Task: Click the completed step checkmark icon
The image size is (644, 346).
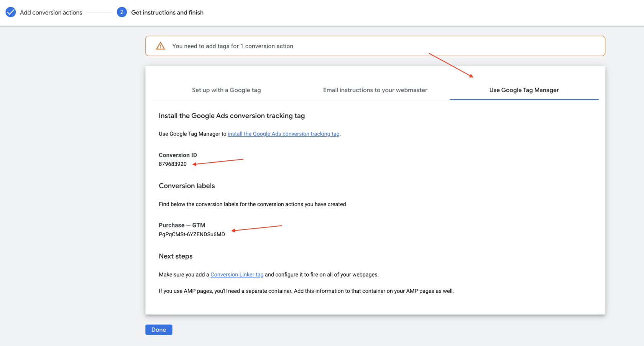Action: tap(11, 12)
